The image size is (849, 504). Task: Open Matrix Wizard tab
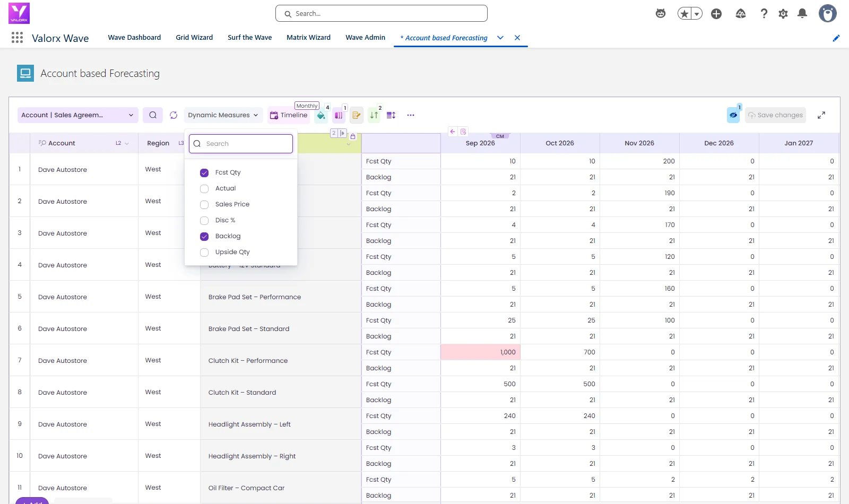[x=308, y=38]
